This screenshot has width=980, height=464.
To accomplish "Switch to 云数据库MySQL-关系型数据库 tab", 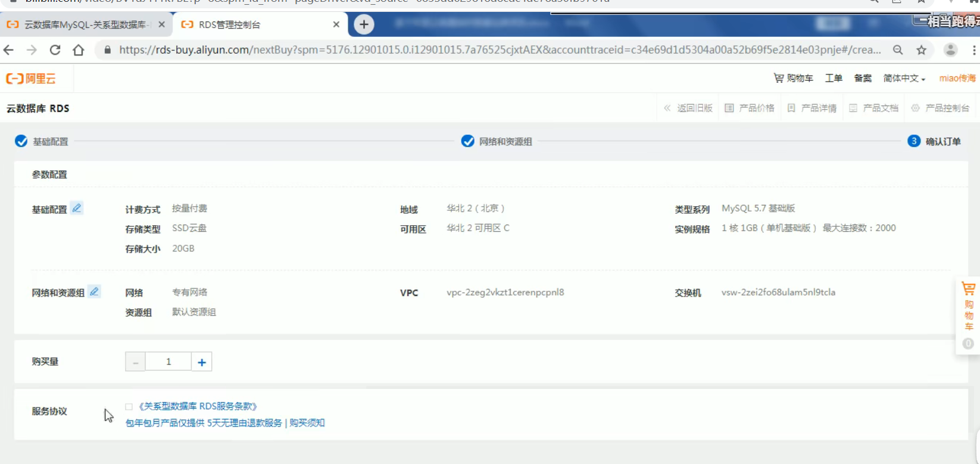I will click(x=86, y=24).
